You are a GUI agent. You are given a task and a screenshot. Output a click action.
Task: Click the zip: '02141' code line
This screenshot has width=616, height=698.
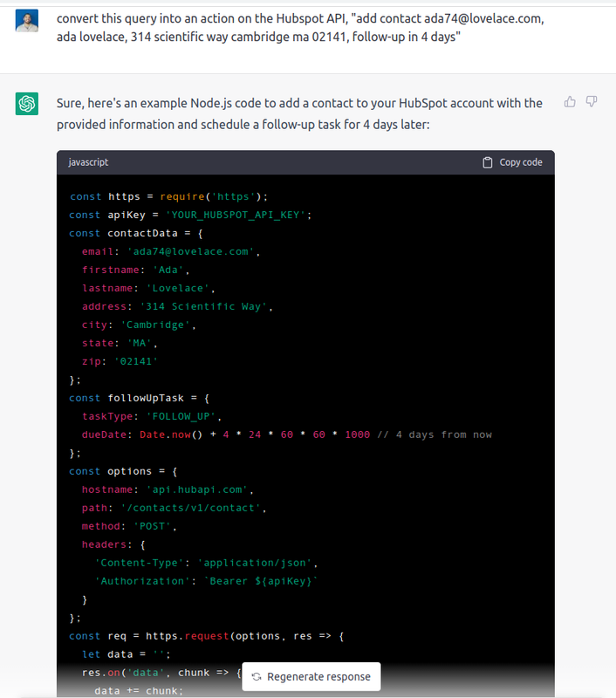click(120, 361)
